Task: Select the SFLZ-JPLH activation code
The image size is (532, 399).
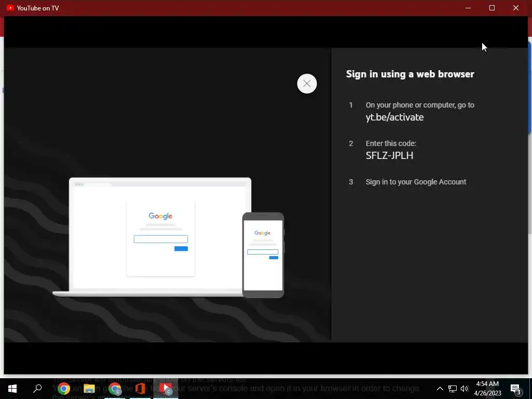Action: (389, 155)
